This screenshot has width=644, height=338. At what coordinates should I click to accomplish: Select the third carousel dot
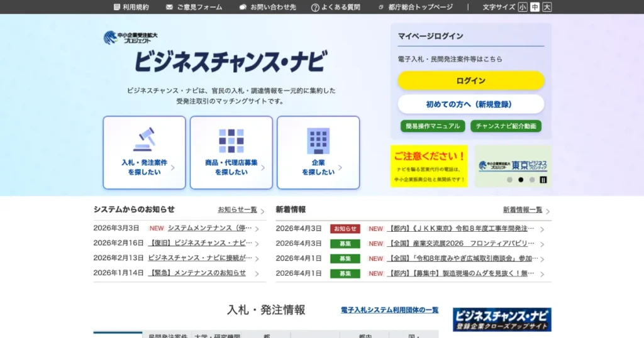click(x=532, y=180)
